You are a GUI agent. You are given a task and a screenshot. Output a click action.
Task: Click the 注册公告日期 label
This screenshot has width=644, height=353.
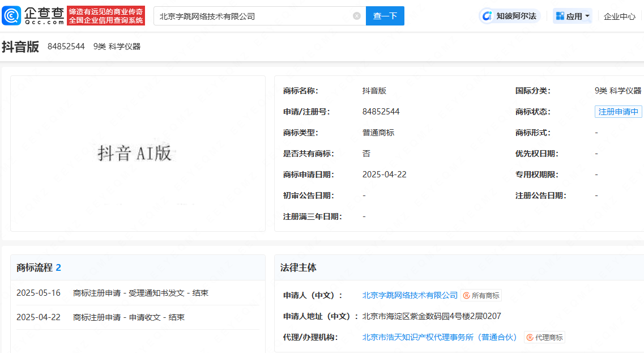click(541, 195)
